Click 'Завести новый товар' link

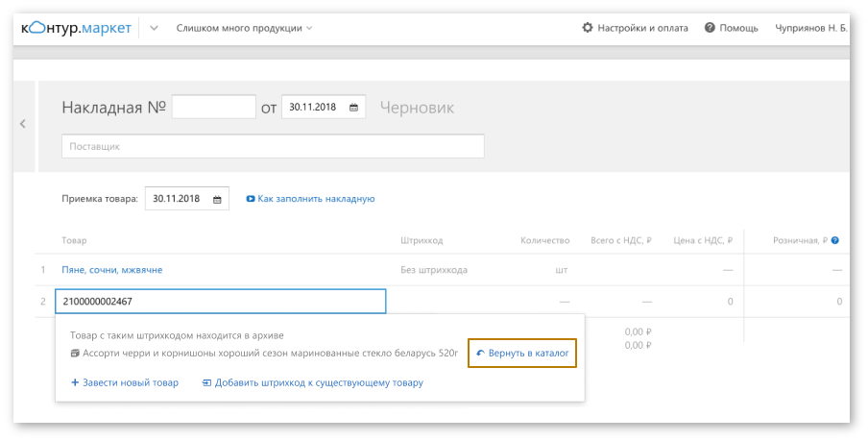[125, 382]
